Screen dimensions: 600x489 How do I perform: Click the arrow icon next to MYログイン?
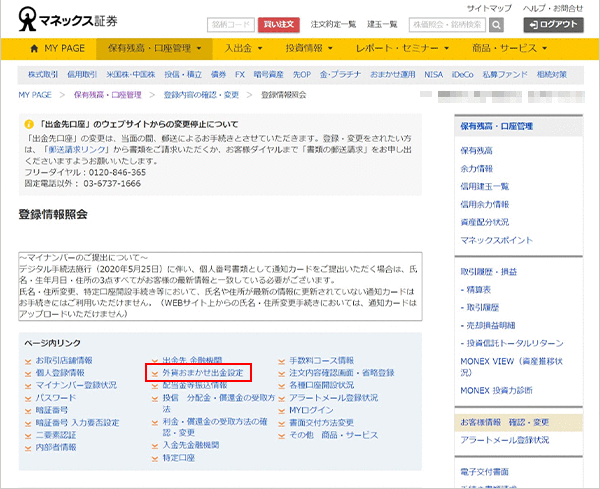coord(282,411)
